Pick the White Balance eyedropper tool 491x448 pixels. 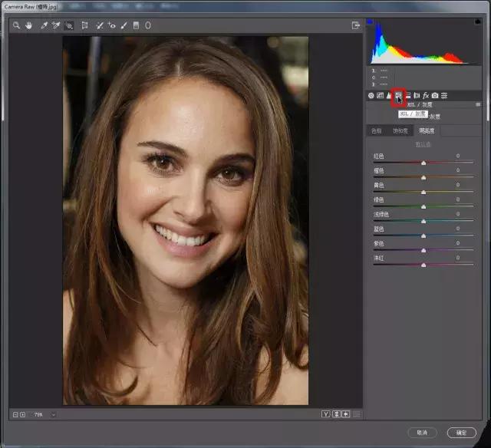(x=44, y=25)
